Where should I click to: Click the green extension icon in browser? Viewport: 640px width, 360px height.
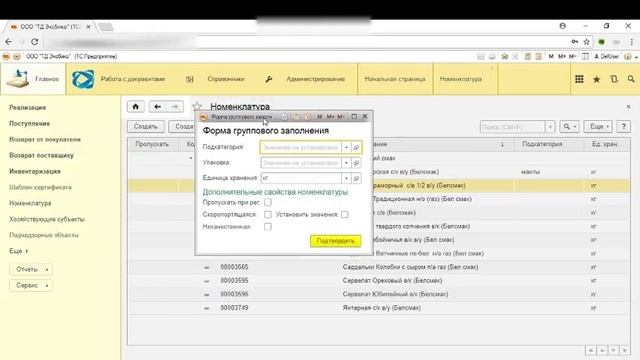[601, 42]
